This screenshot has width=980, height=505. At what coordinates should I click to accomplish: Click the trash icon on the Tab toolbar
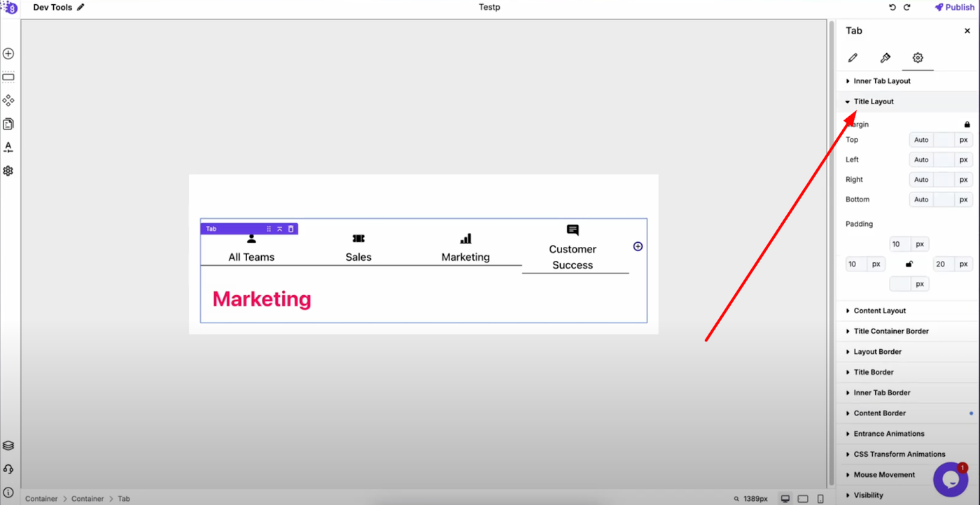click(291, 229)
